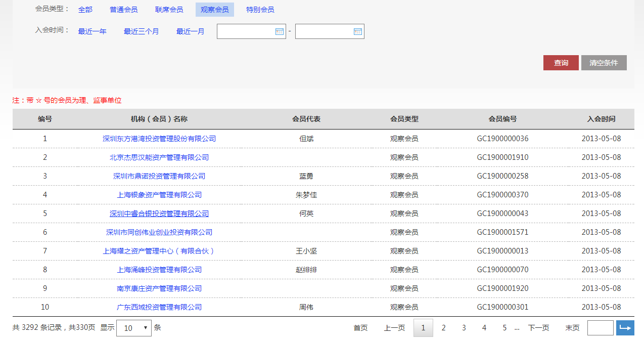Viewport: 644px width, 341px height.
Task: Filter by 最近一年 join time
Action: pos(93,31)
